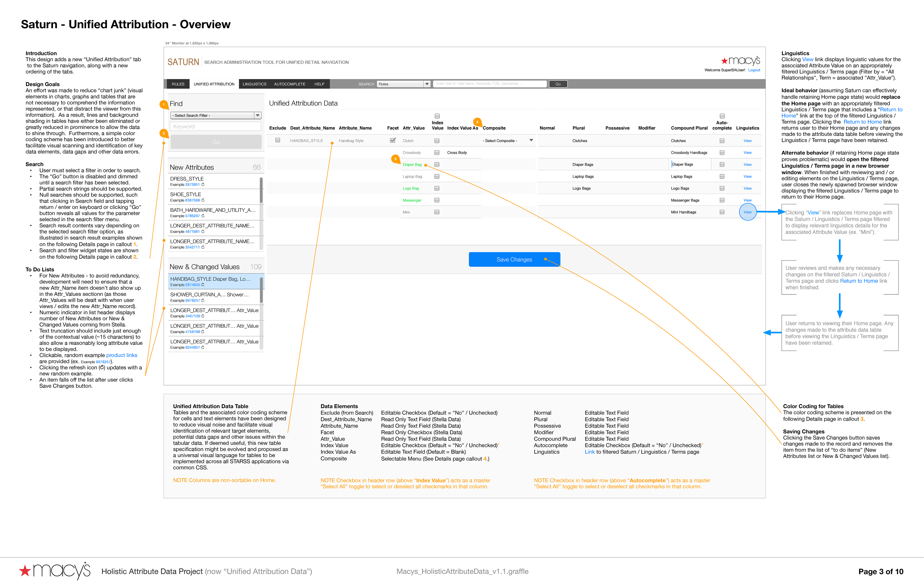Refresh example next to 5786287 link
The width and height of the screenshot is (924, 584).
pos(203,216)
